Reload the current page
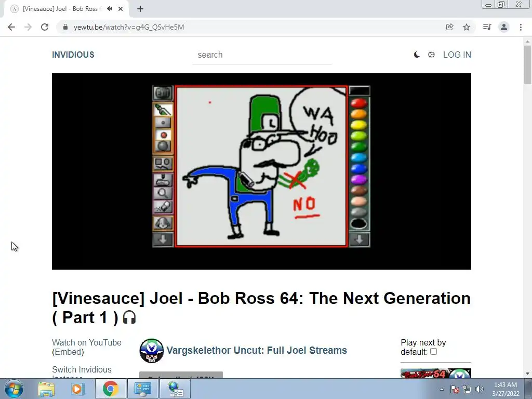The width and height of the screenshot is (532, 399). click(x=45, y=27)
